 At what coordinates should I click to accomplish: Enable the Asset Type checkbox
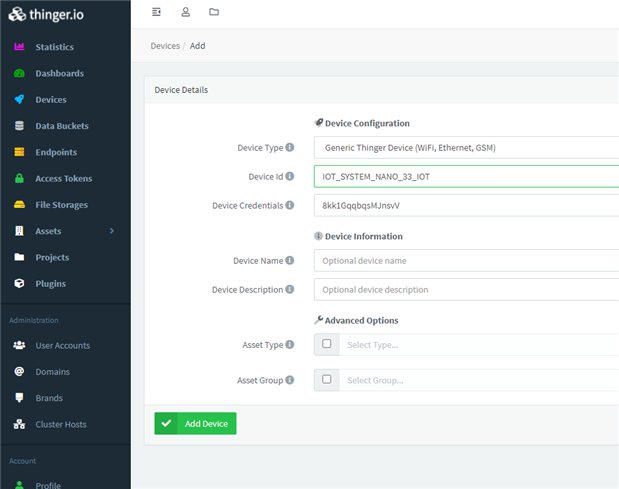pos(327,344)
